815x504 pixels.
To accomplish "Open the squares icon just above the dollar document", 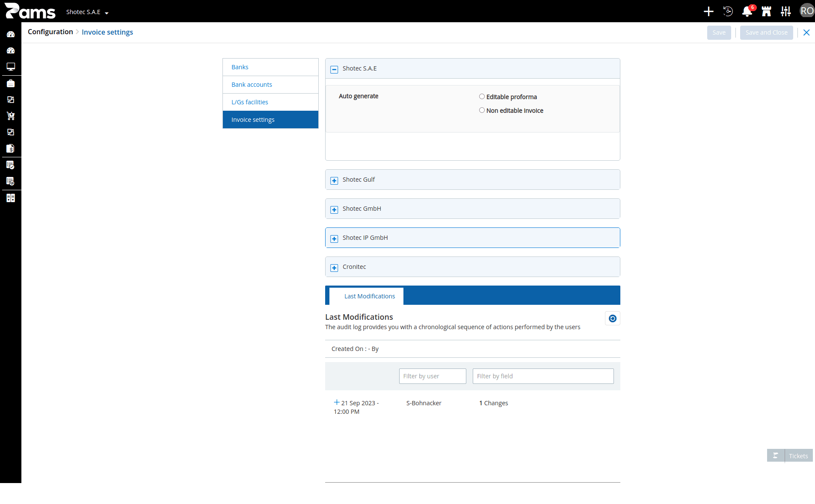I will (11, 132).
